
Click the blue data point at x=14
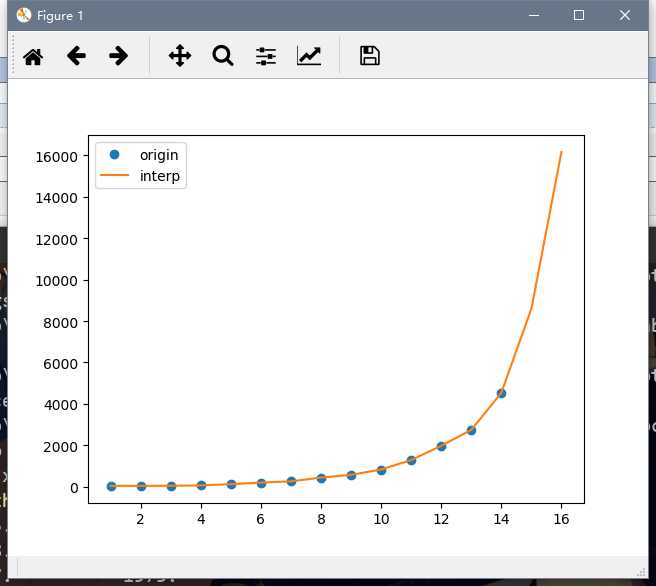[501, 394]
